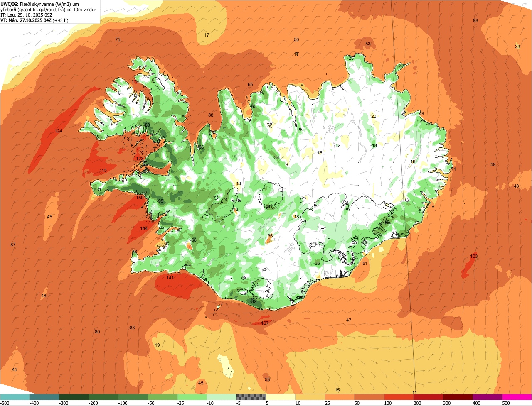532x406 pixels.
Task: Click the valid time 'VT: Mán. 27.10.2025 04Z (+43 h)'
Action: click(34, 20)
